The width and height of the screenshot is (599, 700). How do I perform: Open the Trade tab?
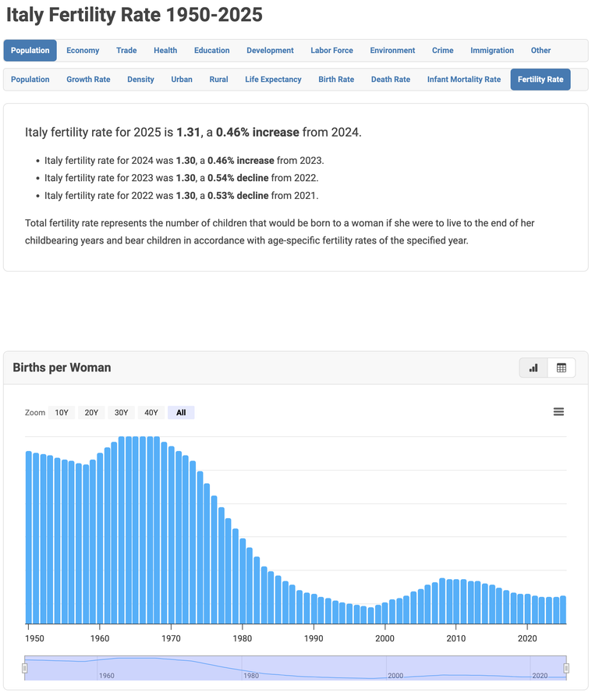tap(128, 51)
